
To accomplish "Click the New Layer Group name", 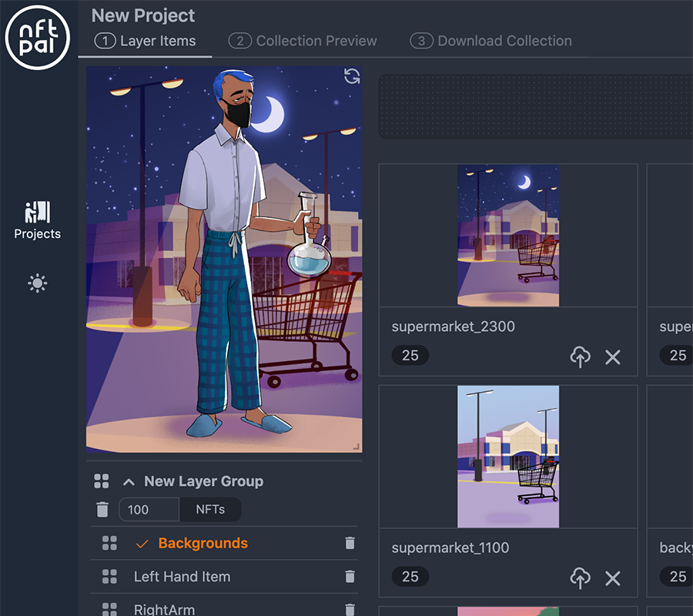I will click(204, 481).
